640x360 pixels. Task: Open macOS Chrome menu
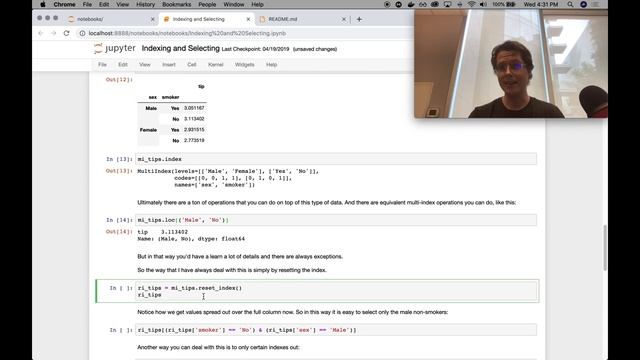64,4
